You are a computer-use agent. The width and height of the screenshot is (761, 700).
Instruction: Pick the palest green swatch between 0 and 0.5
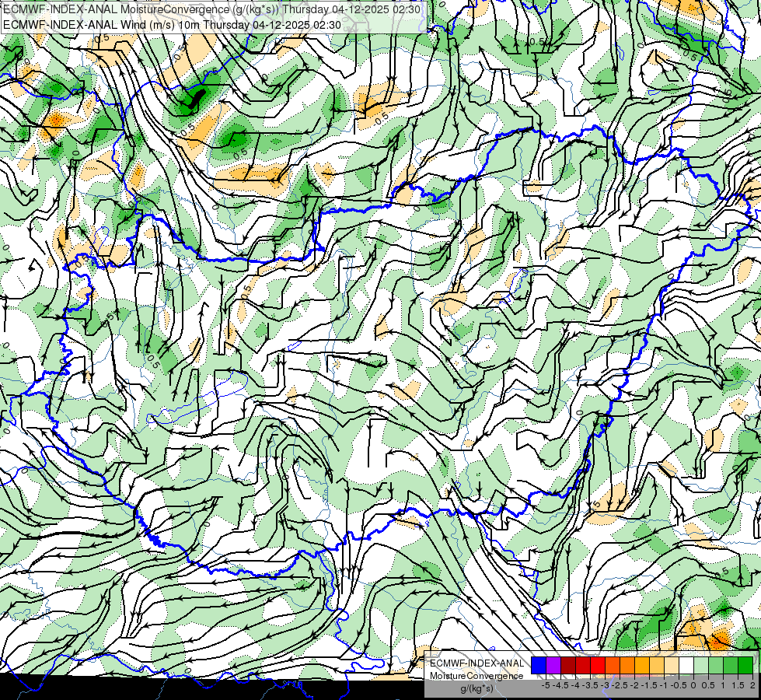[x=701, y=665]
